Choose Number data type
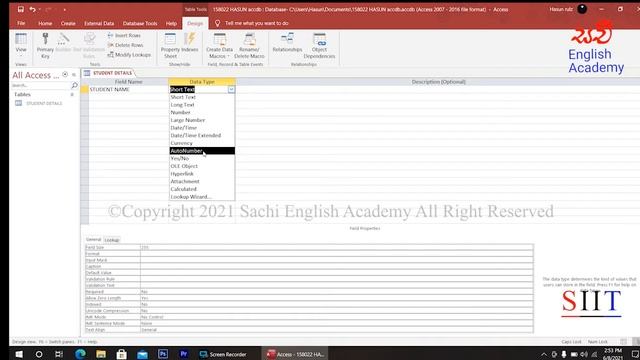This screenshot has height=360, width=640. coord(202,112)
